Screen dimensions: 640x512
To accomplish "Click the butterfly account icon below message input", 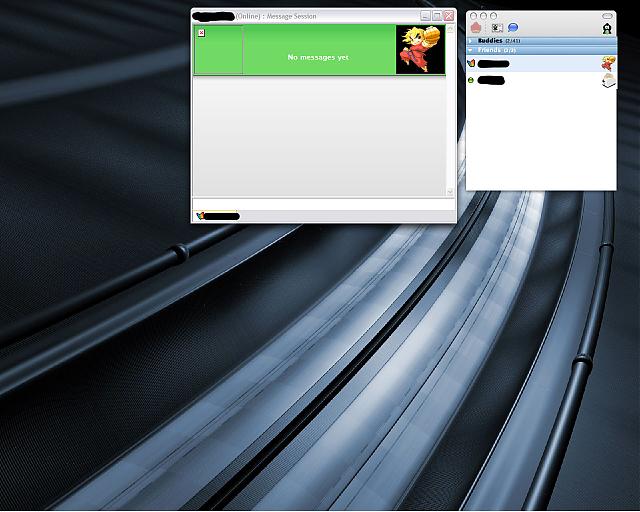I will click(200, 216).
